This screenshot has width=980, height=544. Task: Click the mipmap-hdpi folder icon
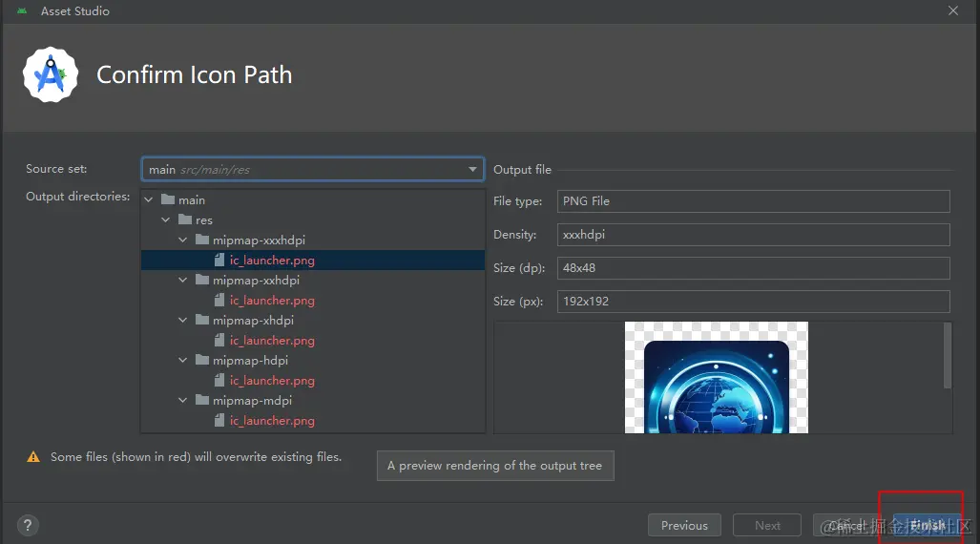click(x=202, y=360)
